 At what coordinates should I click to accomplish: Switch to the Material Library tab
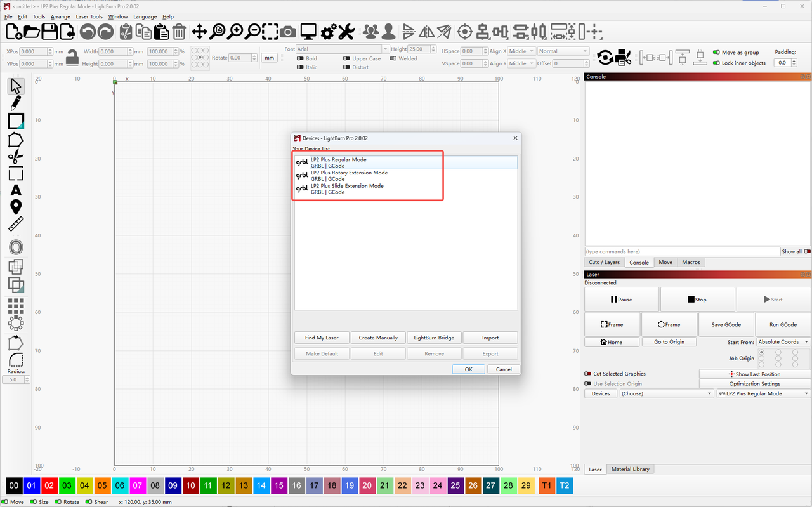tap(630, 469)
